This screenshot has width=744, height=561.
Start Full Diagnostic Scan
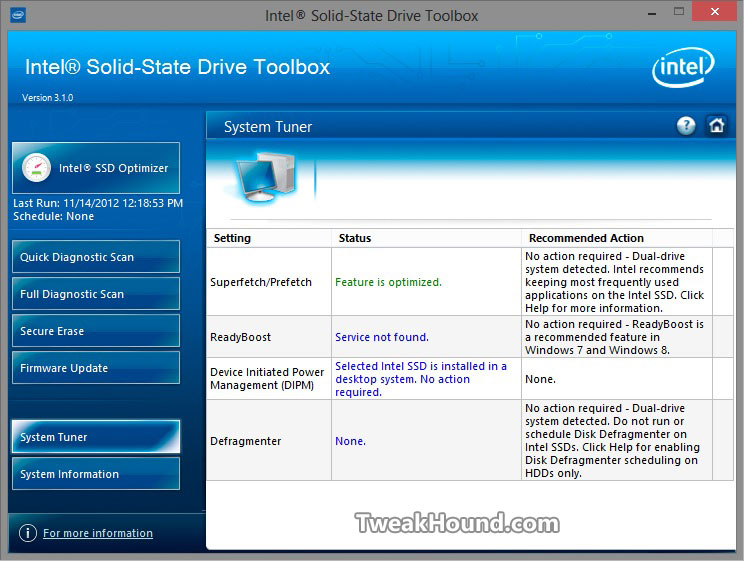pos(96,294)
